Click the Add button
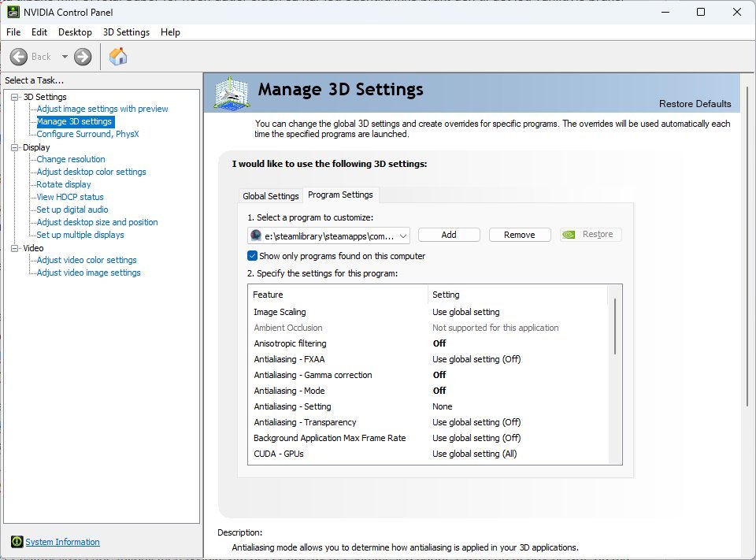The image size is (756, 560). (449, 235)
